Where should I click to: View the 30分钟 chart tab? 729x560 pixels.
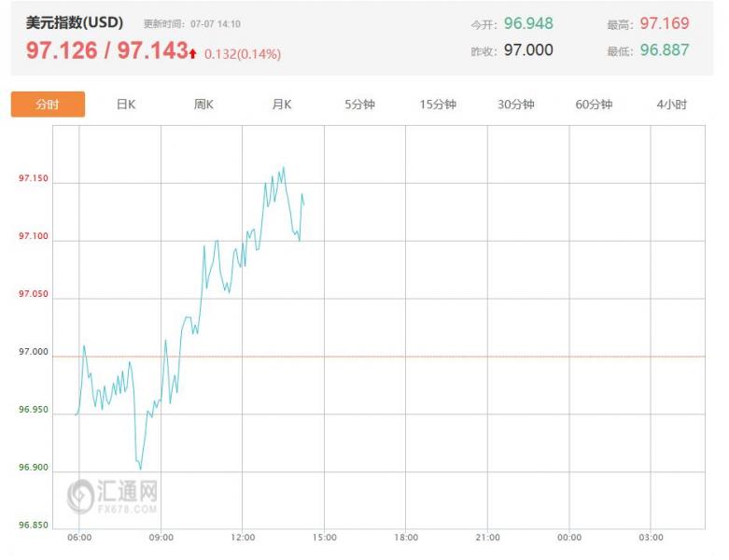(515, 105)
